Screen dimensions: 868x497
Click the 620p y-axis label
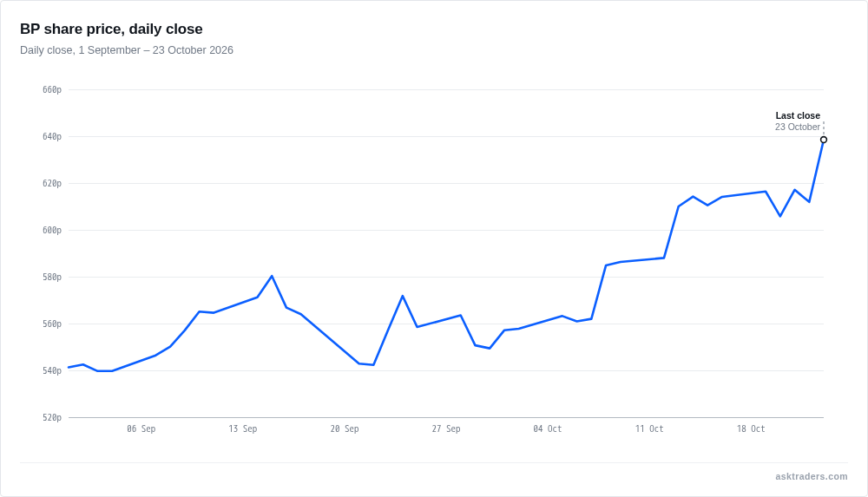pyautogui.click(x=52, y=184)
